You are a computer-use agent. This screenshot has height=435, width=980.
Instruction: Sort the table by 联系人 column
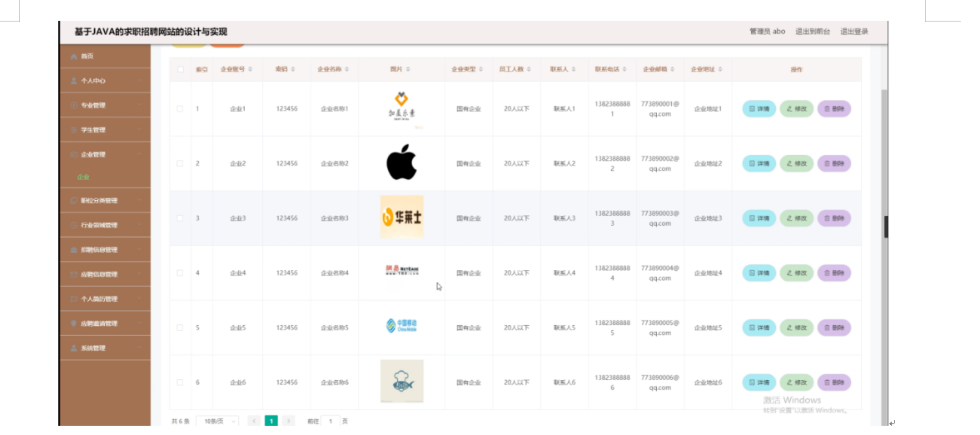pyautogui.click(x=574, y=69)
